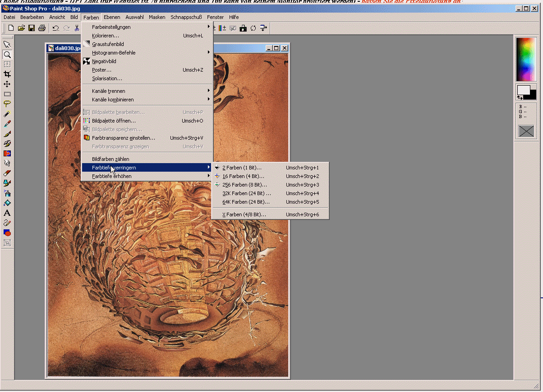Viewport: 543px width, 392px height.
Task: Open the Masken menu
Action: [x=157, y=17]
